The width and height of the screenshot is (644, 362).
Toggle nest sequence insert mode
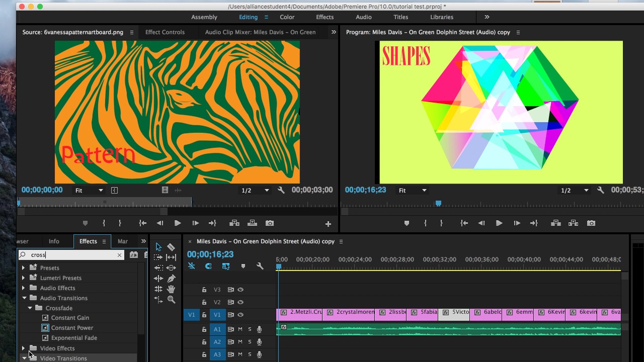[x=191, y=266]
